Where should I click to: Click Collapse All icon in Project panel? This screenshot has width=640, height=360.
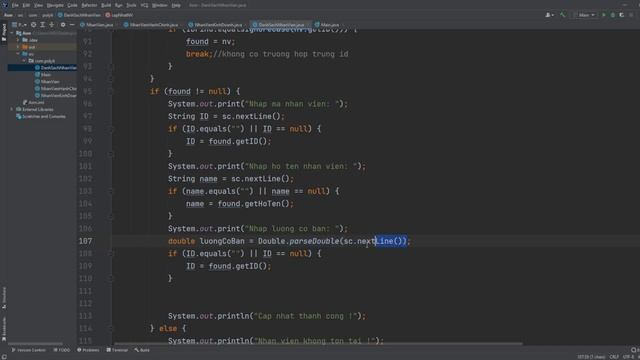coord(52,25)
